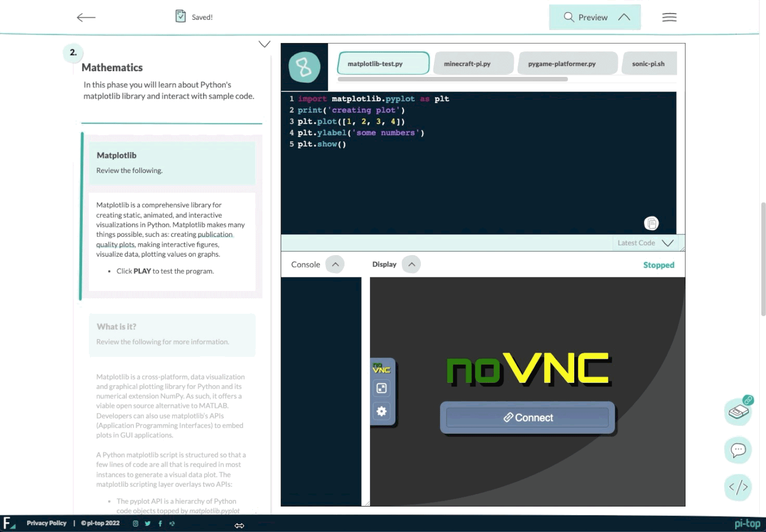Open the chat bubble icon

tap(738, 450)
